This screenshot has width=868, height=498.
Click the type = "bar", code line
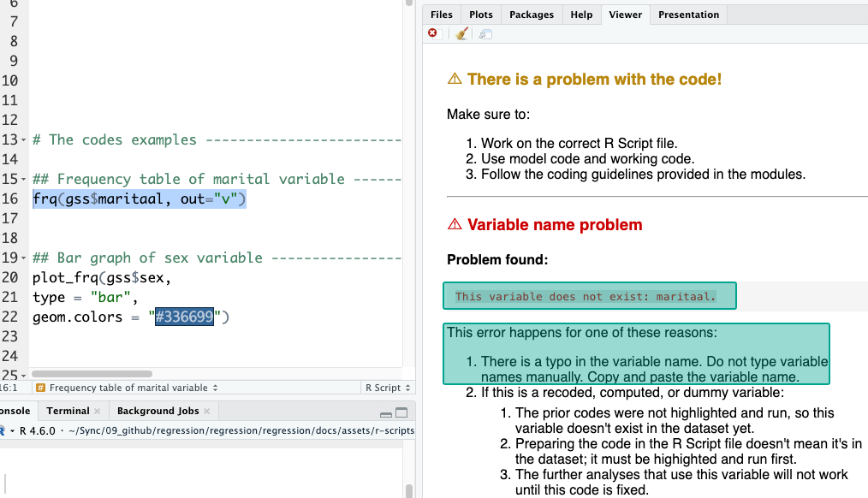(86, 297)
